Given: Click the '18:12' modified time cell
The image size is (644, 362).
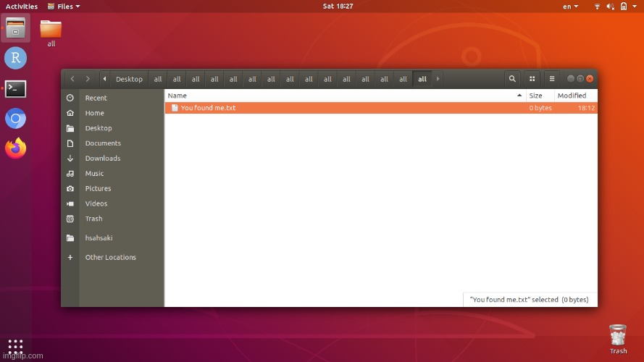Looking at the screenshot, I should 586,108.
